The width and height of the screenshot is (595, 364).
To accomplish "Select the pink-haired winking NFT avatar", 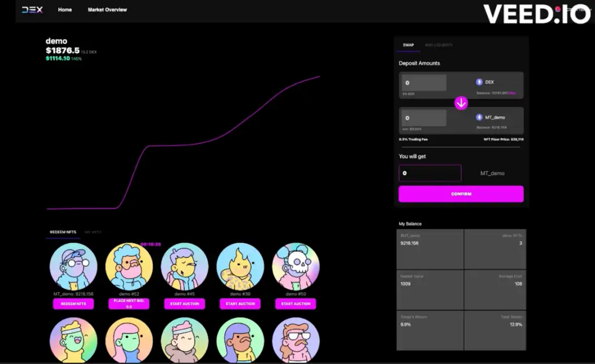I will point(129,340).
